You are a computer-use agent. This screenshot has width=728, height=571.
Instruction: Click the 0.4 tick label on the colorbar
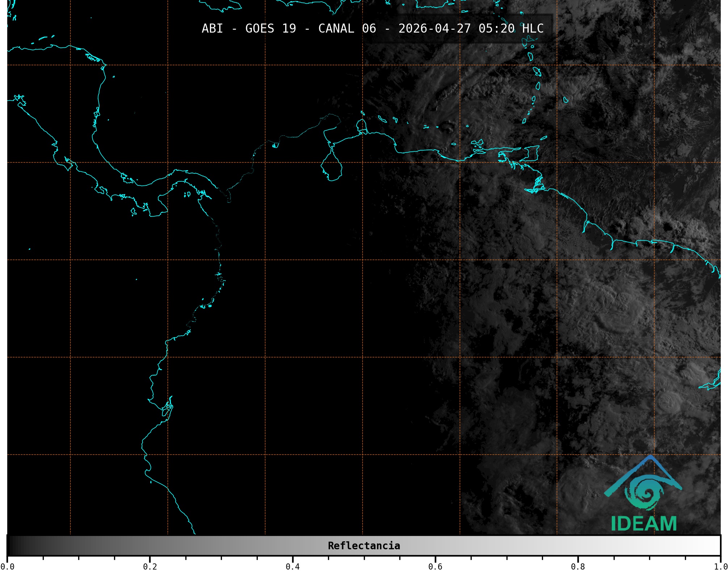pyautogui.click(x=293, y=567)
